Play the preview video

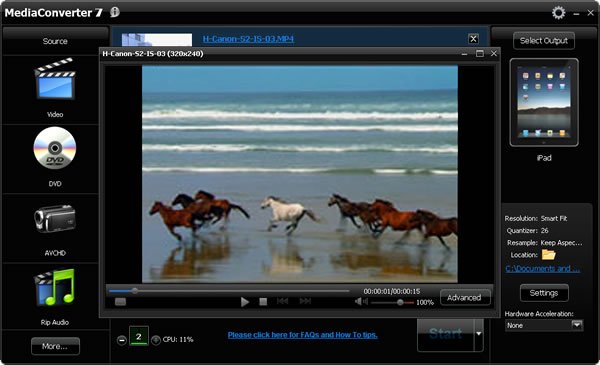point(245,302)
